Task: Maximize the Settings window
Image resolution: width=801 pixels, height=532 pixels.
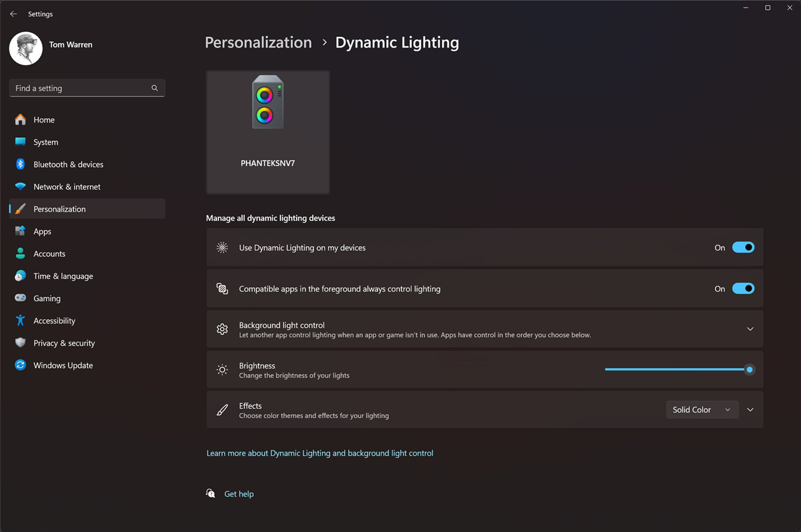Action: point(768,8)
